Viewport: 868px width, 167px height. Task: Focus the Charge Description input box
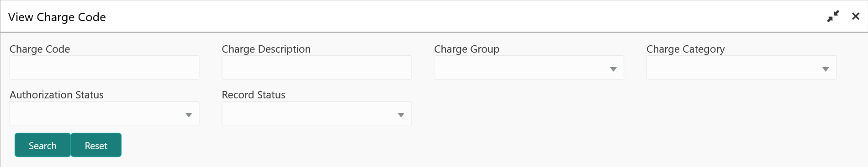[x=317, y=68]
